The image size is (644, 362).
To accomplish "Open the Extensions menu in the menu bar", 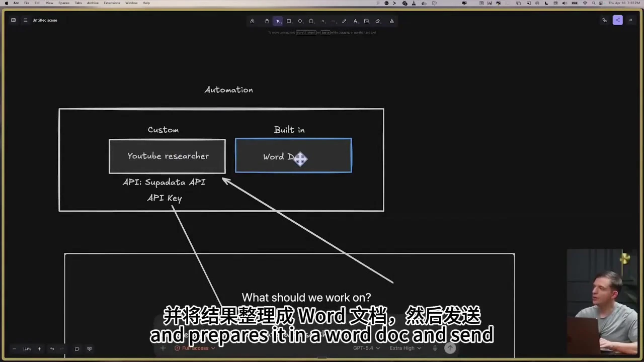I will pos(112,3).
